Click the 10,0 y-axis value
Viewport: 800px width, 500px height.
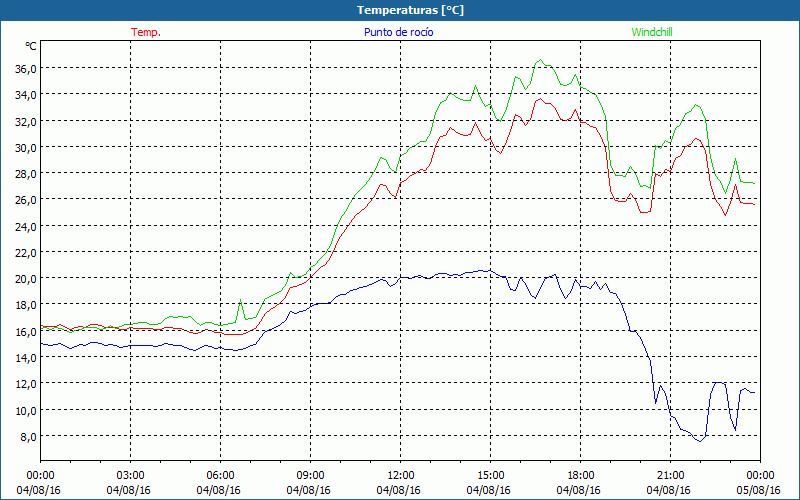click(x=26, y=411)
